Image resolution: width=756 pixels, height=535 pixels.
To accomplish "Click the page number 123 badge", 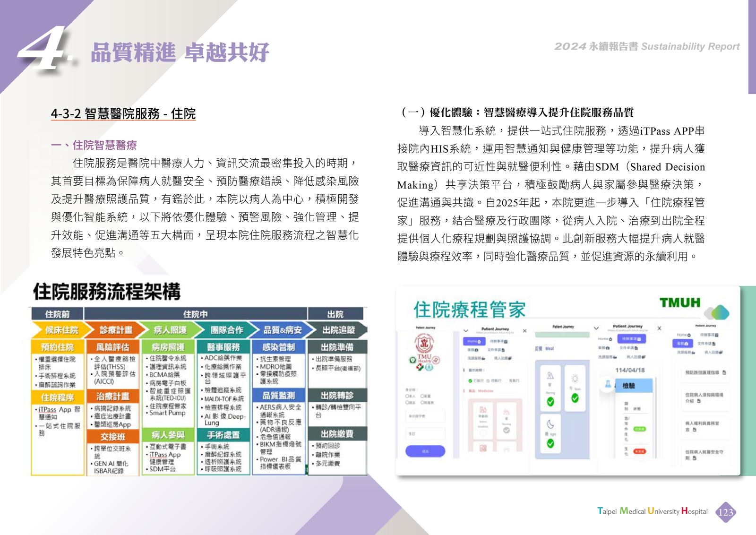I will tap(725, 512).
